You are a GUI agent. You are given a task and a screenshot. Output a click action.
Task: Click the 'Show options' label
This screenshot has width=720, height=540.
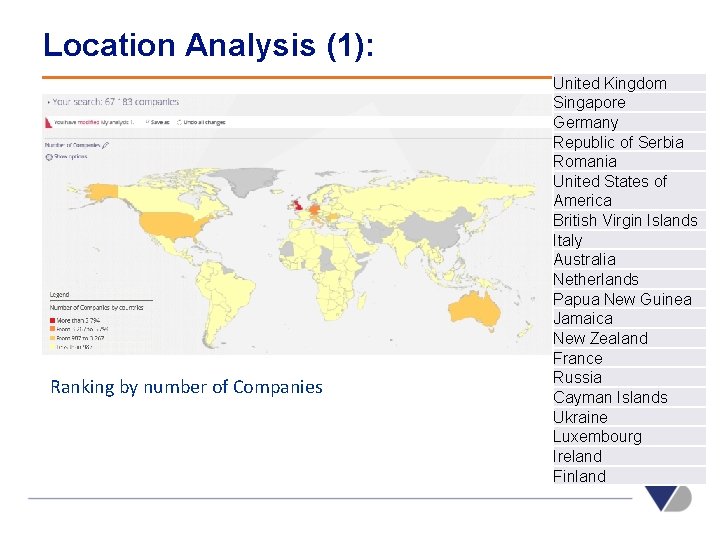(x=70, y=157)
